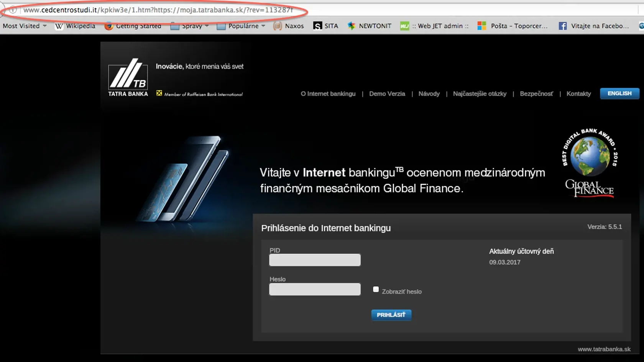Open the Wikipedia bookmark
The image size is (644, 362).
coord(75,26)
